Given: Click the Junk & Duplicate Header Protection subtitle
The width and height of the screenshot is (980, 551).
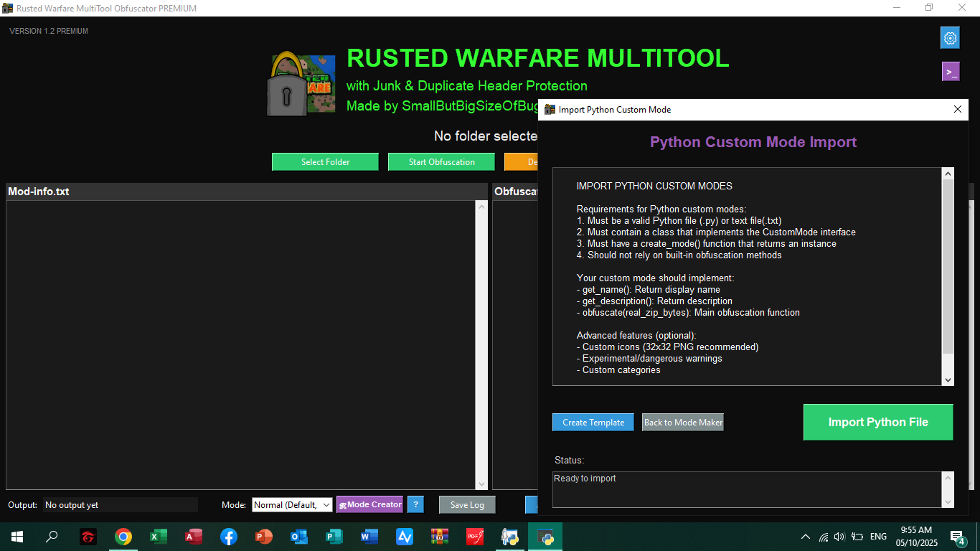Looking at the screenshot, I should (x=467, y=85).
